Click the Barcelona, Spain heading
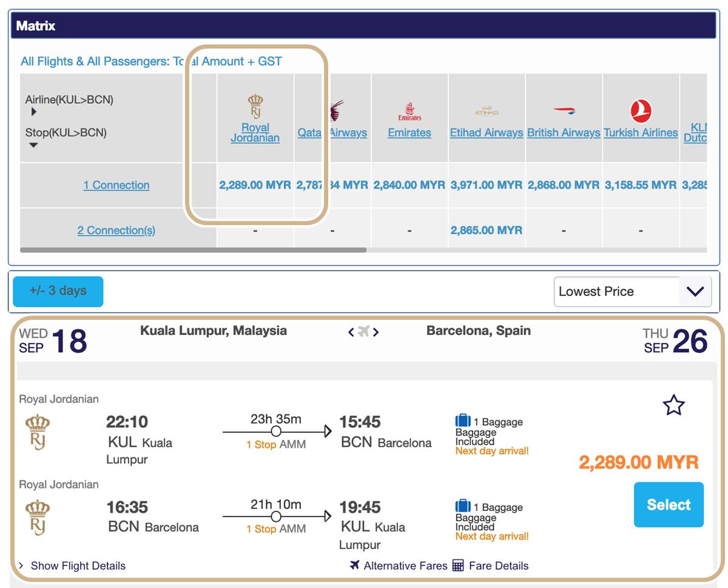Viewport: 728px width, 588px height. tap(479, 331)
